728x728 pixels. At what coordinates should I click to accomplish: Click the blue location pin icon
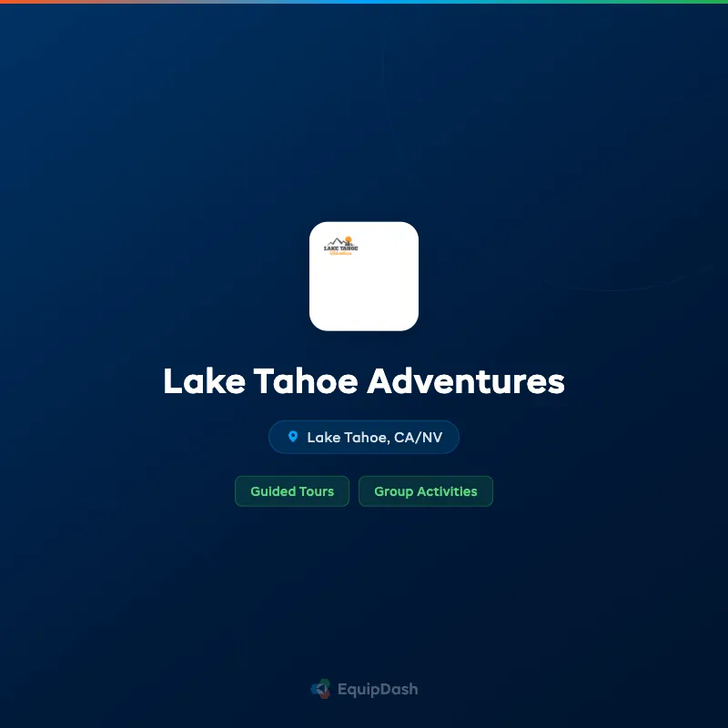tap(293, 437)
